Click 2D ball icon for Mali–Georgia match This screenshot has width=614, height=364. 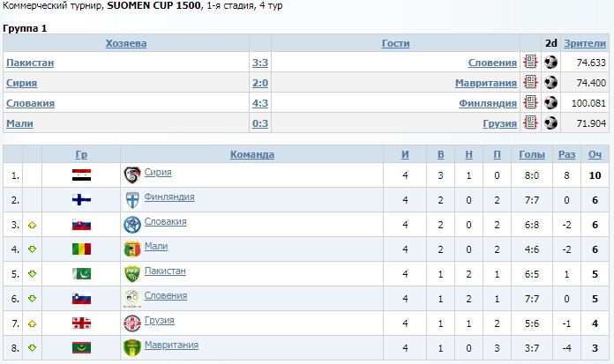pyautogui.click(x=550, y=123)
